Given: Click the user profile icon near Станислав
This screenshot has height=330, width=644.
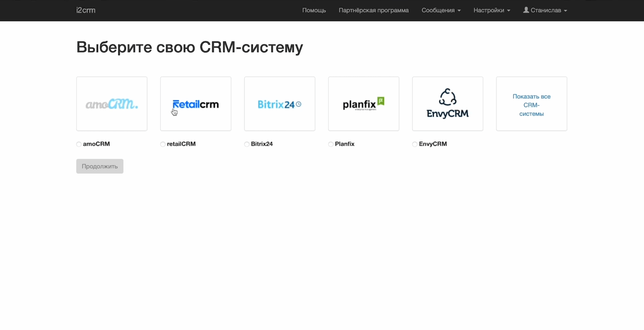Looking at the screenshot, I should pyautogui.click(x=526, y=10).
